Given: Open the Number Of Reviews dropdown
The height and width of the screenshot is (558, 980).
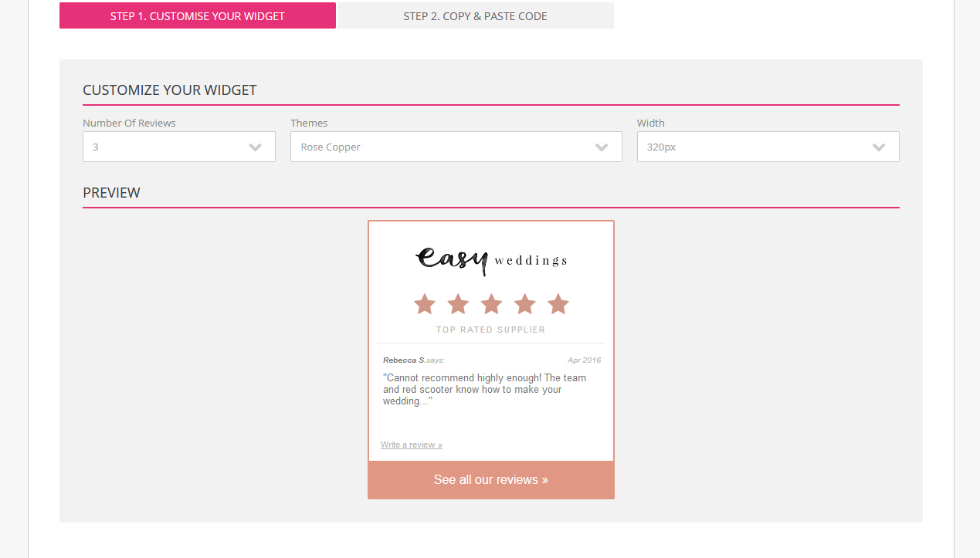Looking at the screenshot, I should click(179, 147).
